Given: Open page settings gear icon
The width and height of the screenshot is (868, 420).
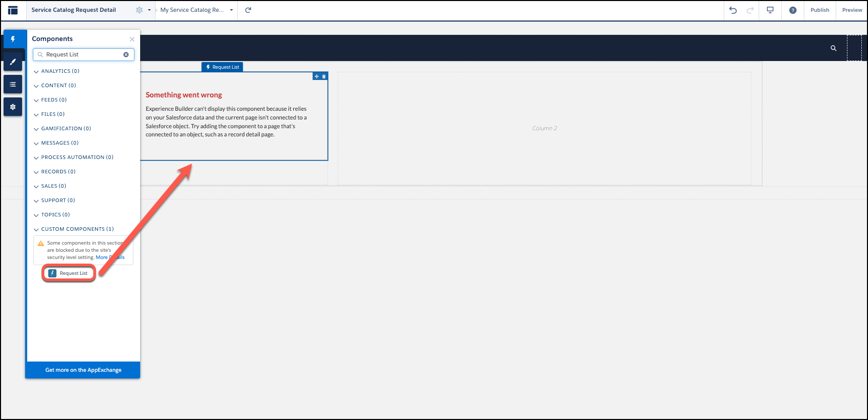Looking at the screenshot, I should [139, 10].
